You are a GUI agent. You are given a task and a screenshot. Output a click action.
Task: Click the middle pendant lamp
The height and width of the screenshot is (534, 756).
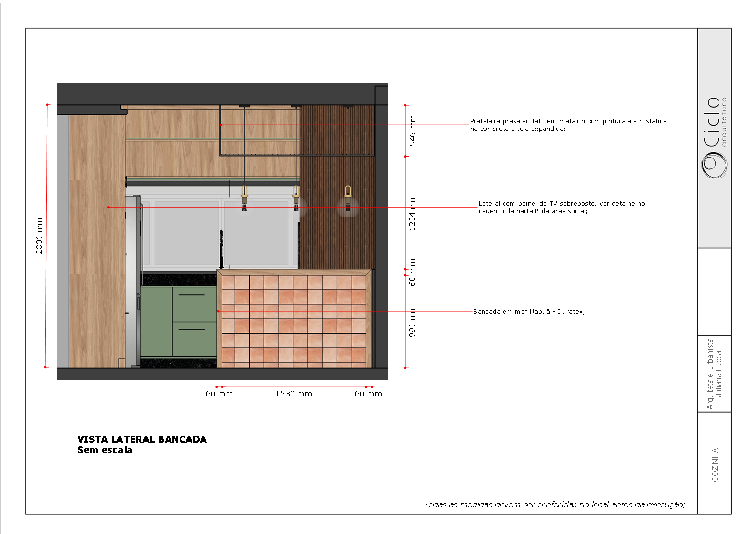pyautogui.click(x=296, y=197)
